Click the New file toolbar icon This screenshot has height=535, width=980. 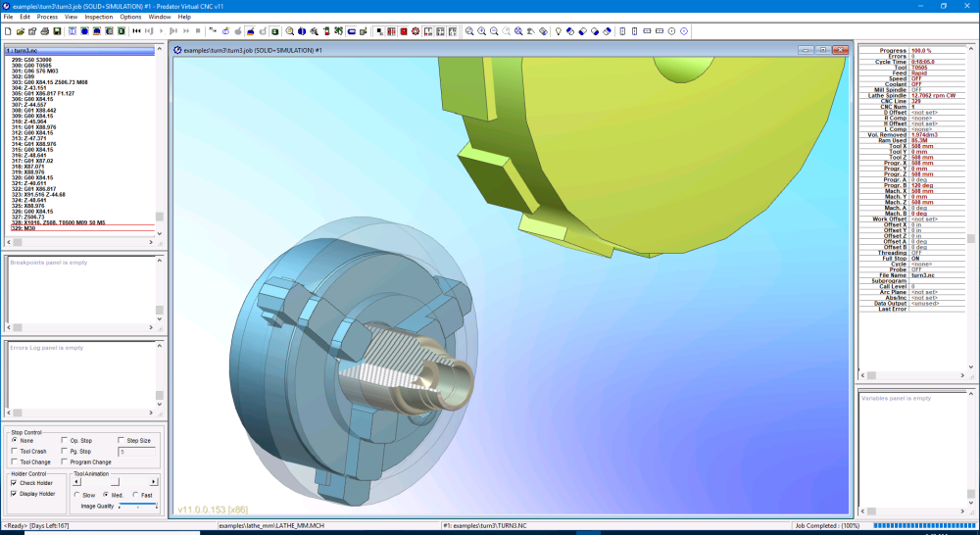coord(7,31)
